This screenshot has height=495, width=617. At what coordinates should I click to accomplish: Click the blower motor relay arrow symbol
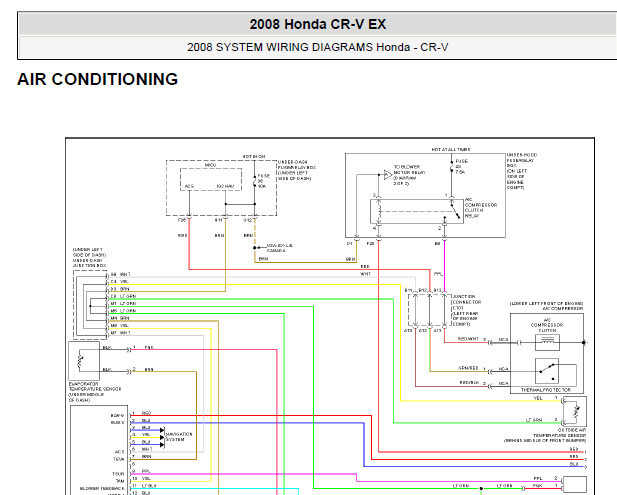(x=388, y=175)
